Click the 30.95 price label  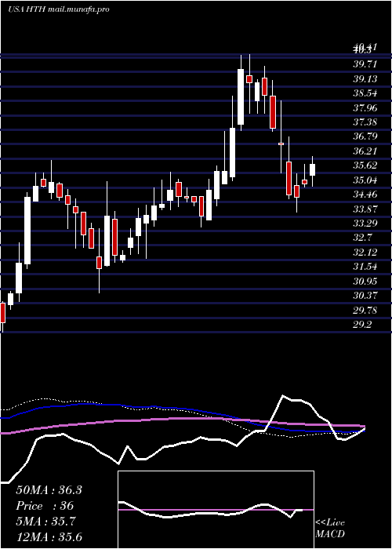point(365,281)
